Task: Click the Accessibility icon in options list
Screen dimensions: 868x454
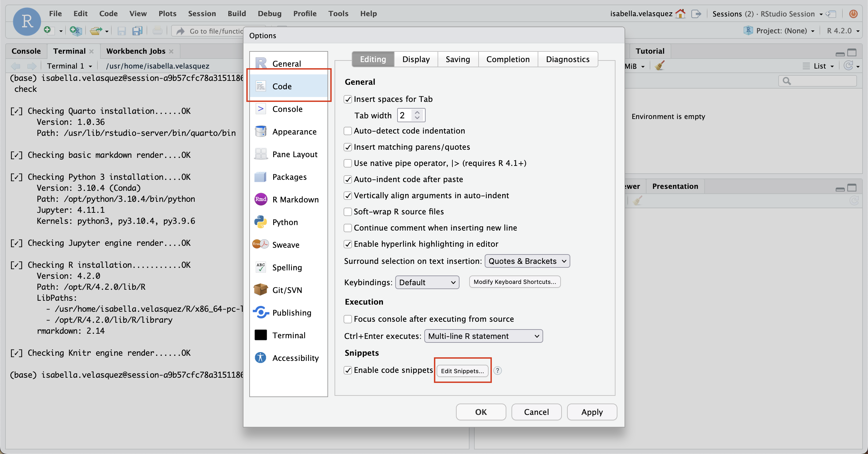Action: pyautogui.click(x=261, y=358)
